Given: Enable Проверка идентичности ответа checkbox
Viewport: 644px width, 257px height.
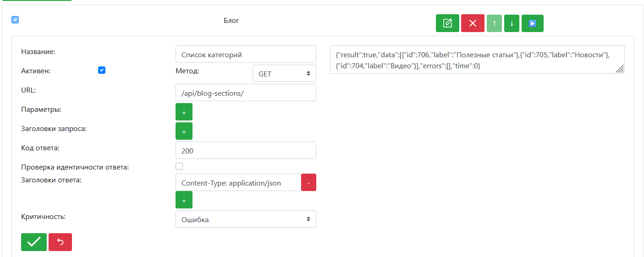Looking at the screenshot, I should tap(179, 166).
